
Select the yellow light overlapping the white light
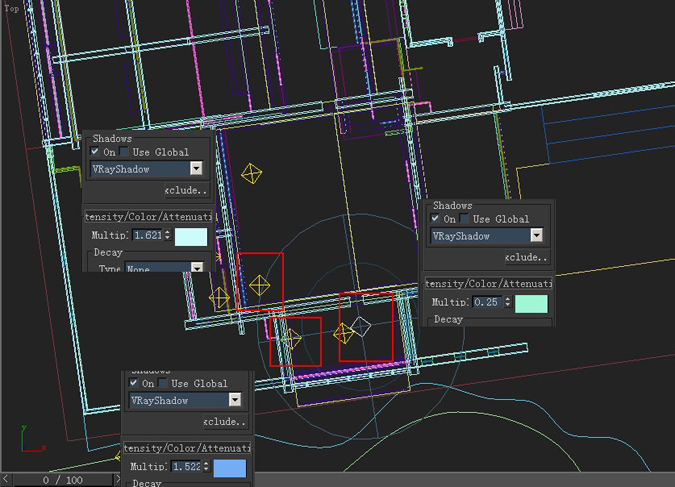tap(344, 333)
